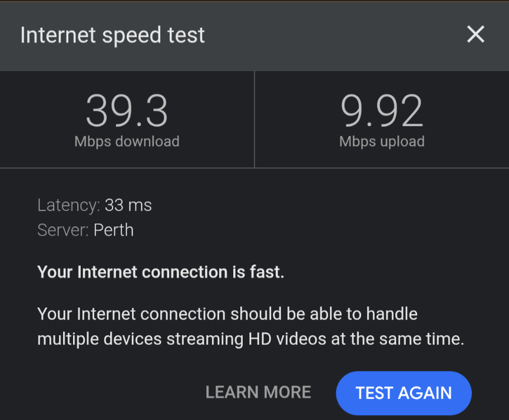Viewport: 509px width, 420px height.
Task: Click the TEST AGAIN button
Action: (404, 393)
